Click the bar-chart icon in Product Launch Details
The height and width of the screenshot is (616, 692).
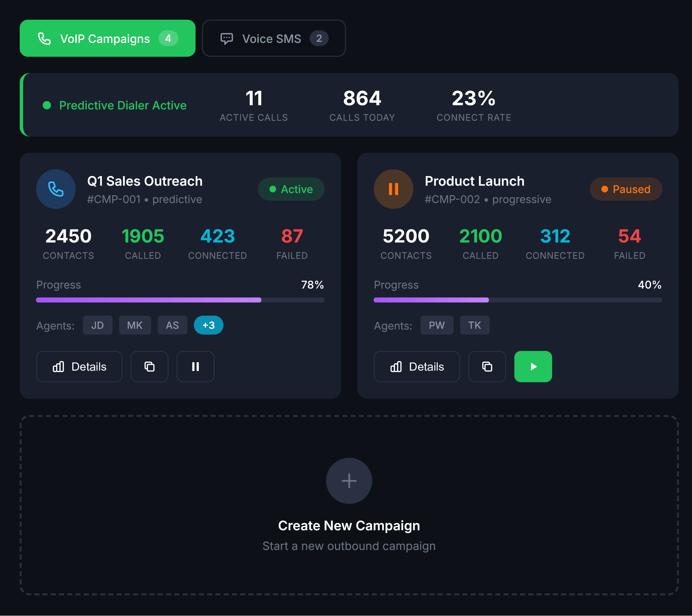point(396,366)
